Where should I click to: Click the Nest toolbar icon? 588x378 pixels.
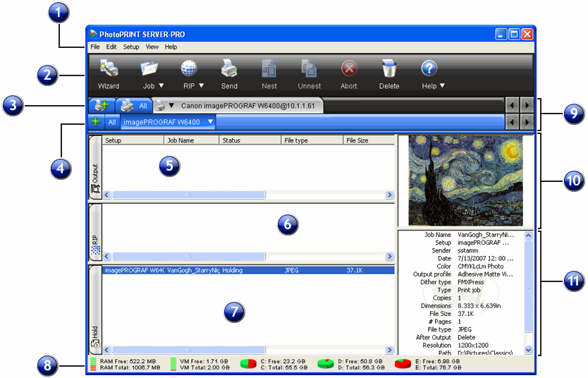[269, 68]
